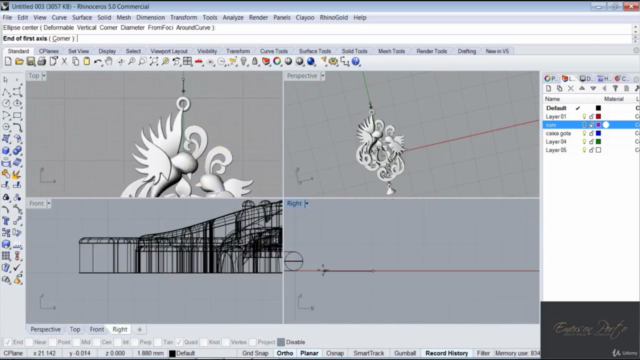Click the light bulb Hide objects icon
This screenshot has width=640, height=360.
point(244,61)
